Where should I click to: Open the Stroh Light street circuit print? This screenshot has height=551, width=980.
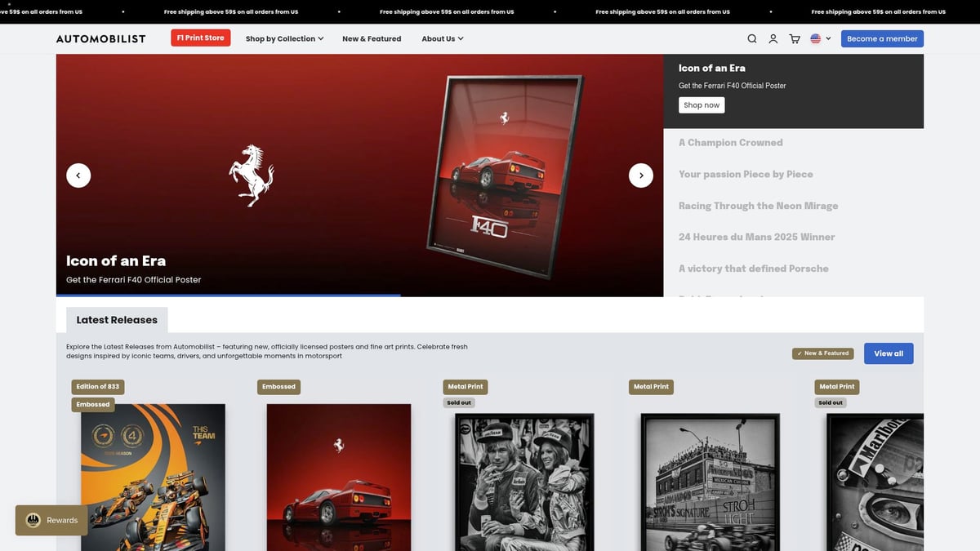(x=710, y=482)
